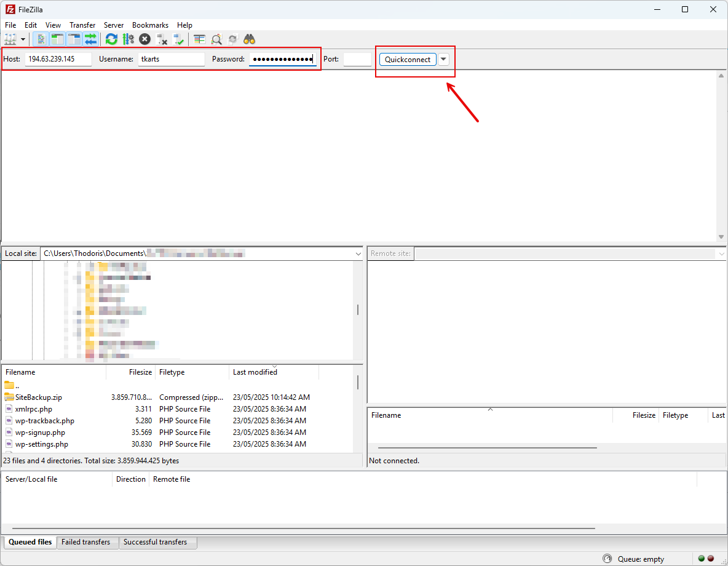Viewport: 728px width, 566px height.
Task: Open the Quickconnect history dropdown arrow
Action: point(443,60)
